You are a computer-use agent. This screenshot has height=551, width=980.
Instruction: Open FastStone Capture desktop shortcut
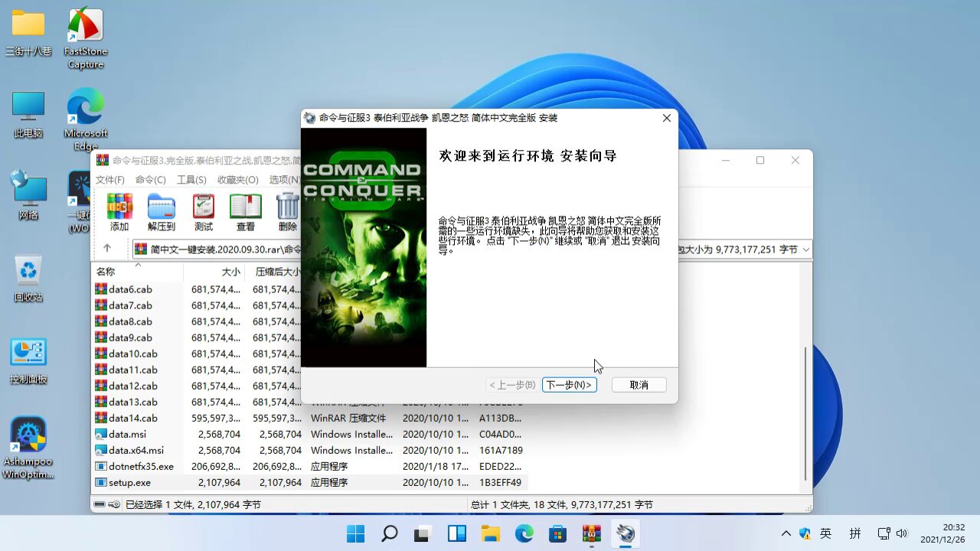[x=86, y=38]
